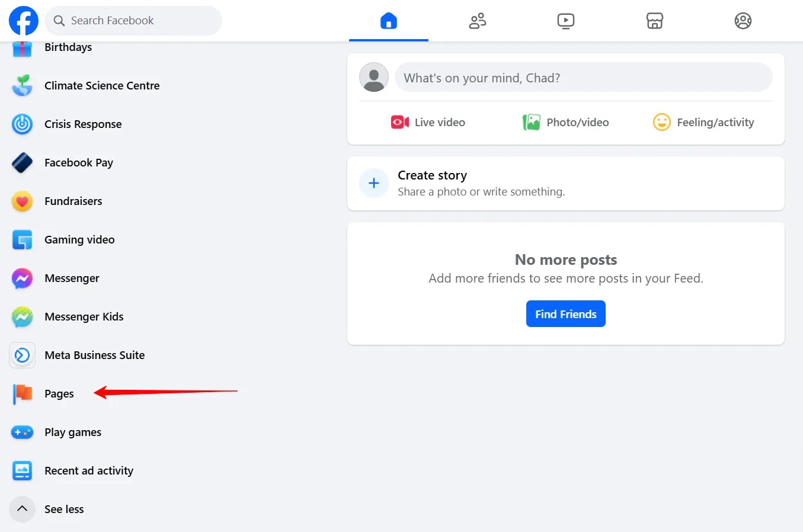The width and height of the screenshot is (803, 532).
Task: Add a Feeling/activity to your post
Action: pos(703,122)
